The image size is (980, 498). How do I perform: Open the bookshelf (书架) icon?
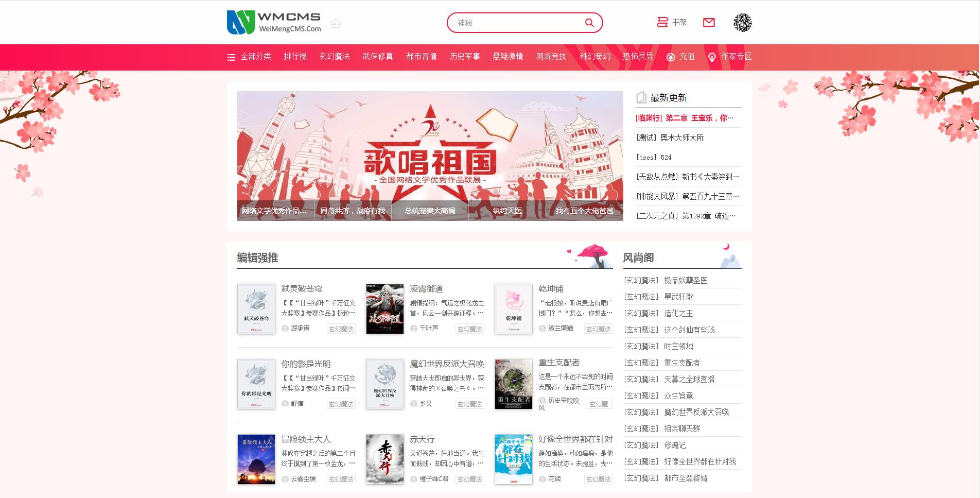coord(662,22)
